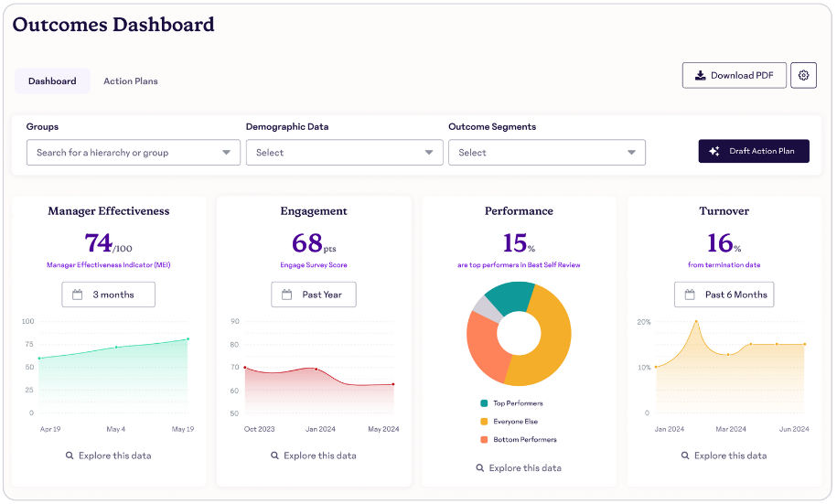Open the Action Plans tab

click(131, 81)
